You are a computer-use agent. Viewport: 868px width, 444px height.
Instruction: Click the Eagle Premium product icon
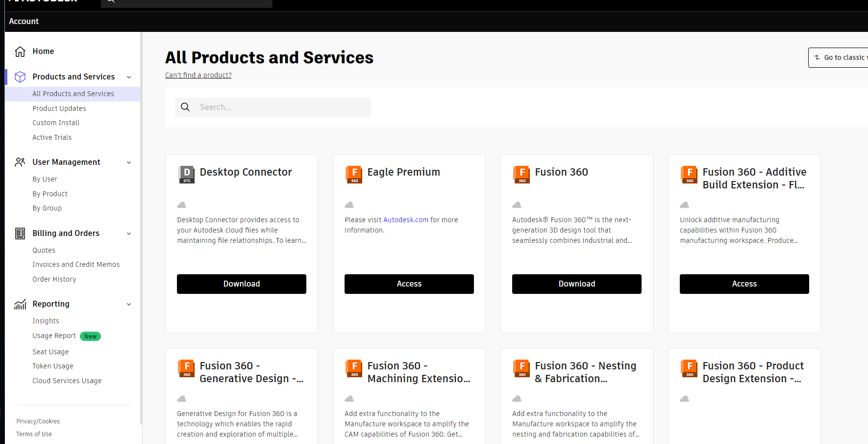pos(354,175)
